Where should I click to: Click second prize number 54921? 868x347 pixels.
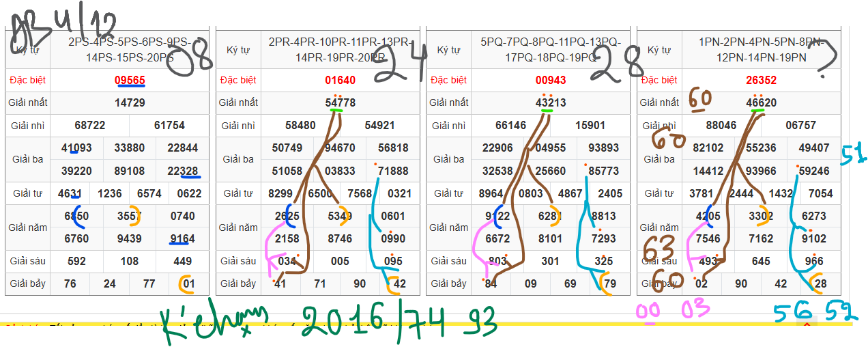pyautogui.click(x=379, y=126)
